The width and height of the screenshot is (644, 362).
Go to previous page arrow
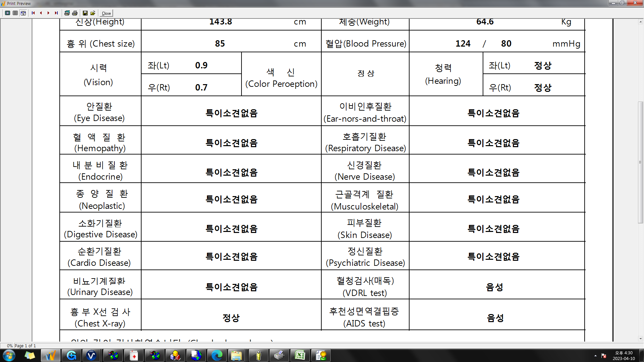pyautogui.click(x=41, y=13)
